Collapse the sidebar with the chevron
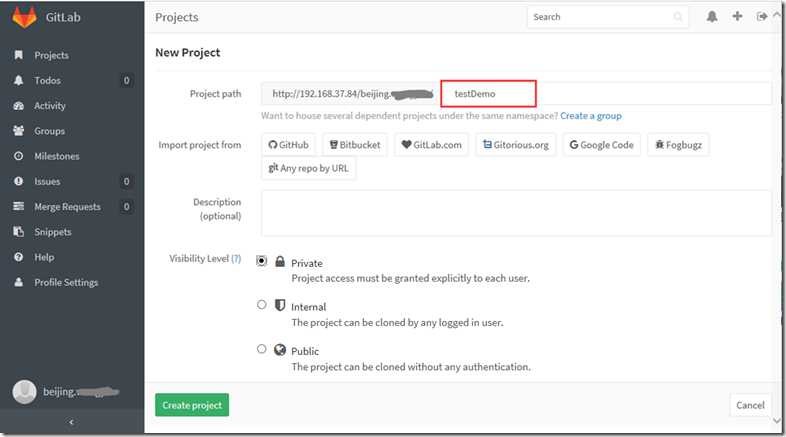786x437 pixels. click(71, 423)
